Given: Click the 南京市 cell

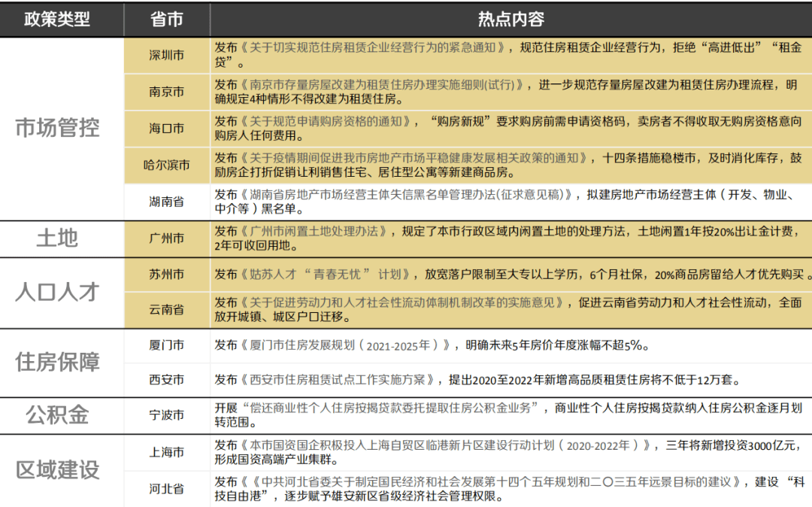Looking at the screenshot, I should 166,93.
